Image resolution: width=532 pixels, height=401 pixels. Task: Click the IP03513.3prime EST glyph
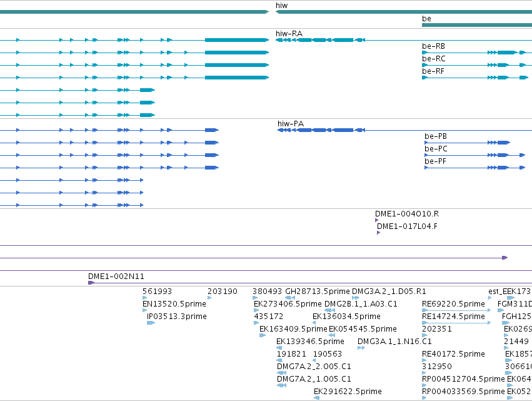[x=151, y=323]
